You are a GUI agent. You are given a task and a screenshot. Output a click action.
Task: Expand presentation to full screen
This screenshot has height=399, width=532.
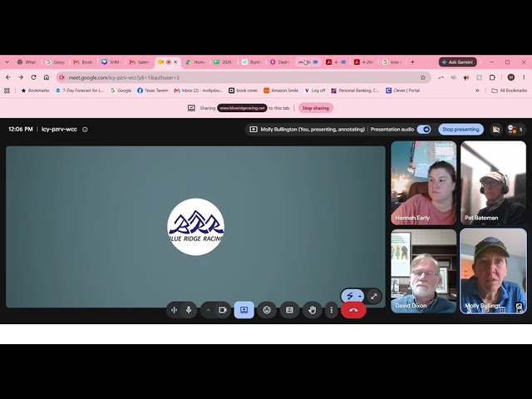coord(374,296)
